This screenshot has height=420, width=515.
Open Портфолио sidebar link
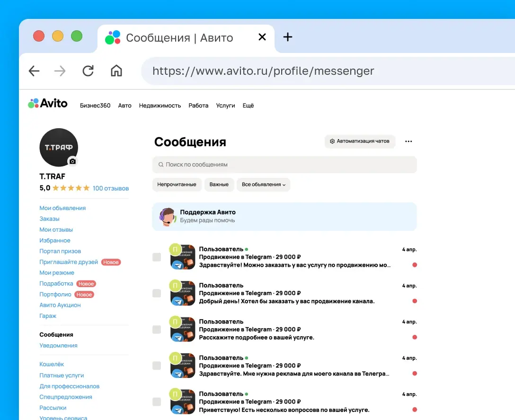pyautogui.click(x=55, y=294)
